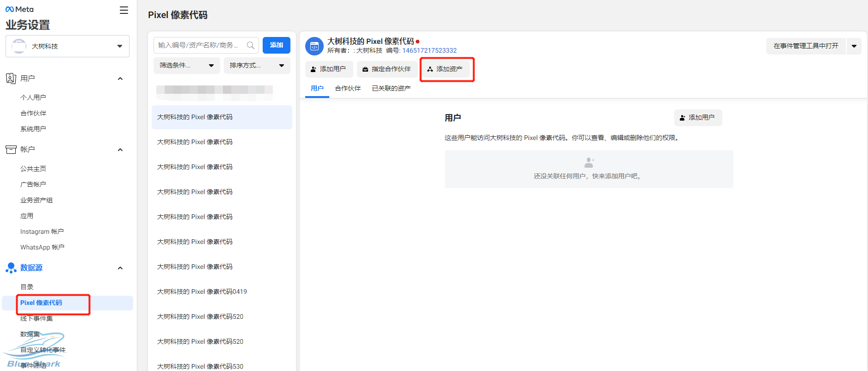868x371 pixels.
Task: Select the highlighted 大树科技的 Pixel 像素代码 row
Action: tap(222, 117)
